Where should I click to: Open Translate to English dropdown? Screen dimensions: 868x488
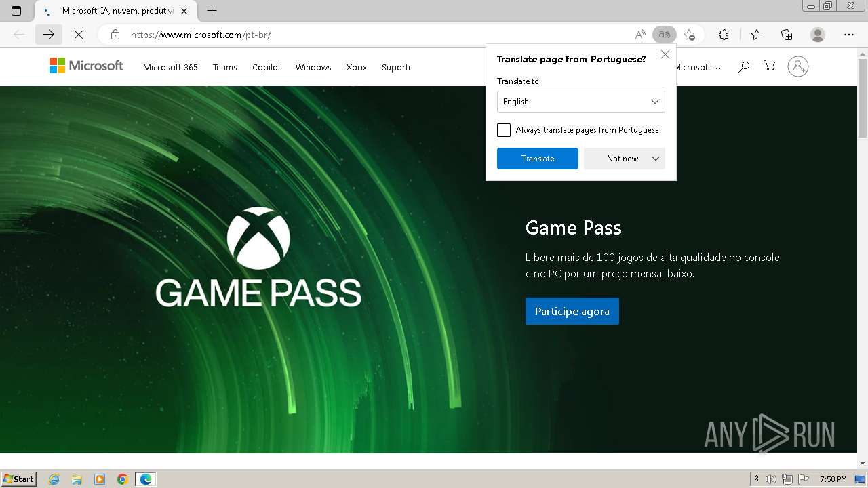click(581, 102)
